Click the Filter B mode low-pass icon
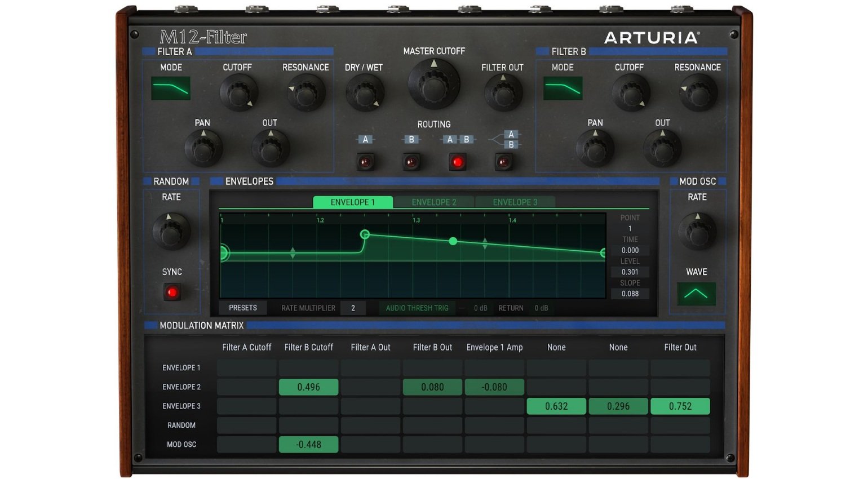This screenshot has height=479, width=868. tap(563, 88)
